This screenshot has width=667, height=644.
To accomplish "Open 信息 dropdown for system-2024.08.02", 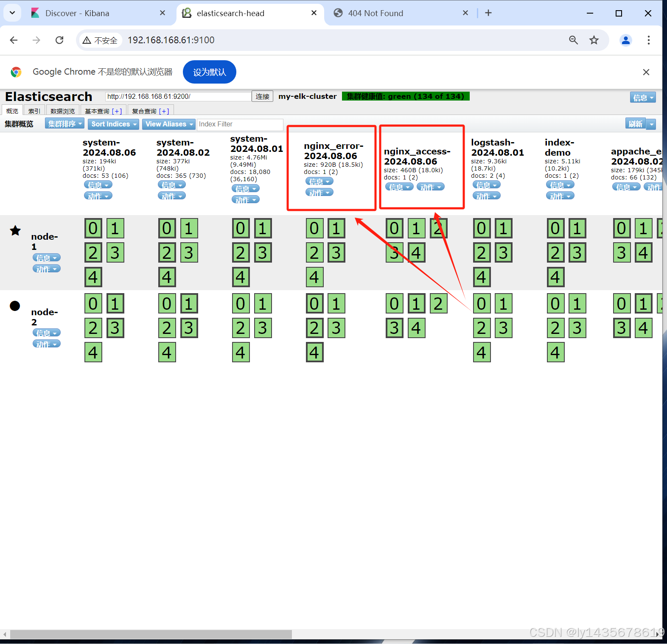I will [x=172, y=185].
